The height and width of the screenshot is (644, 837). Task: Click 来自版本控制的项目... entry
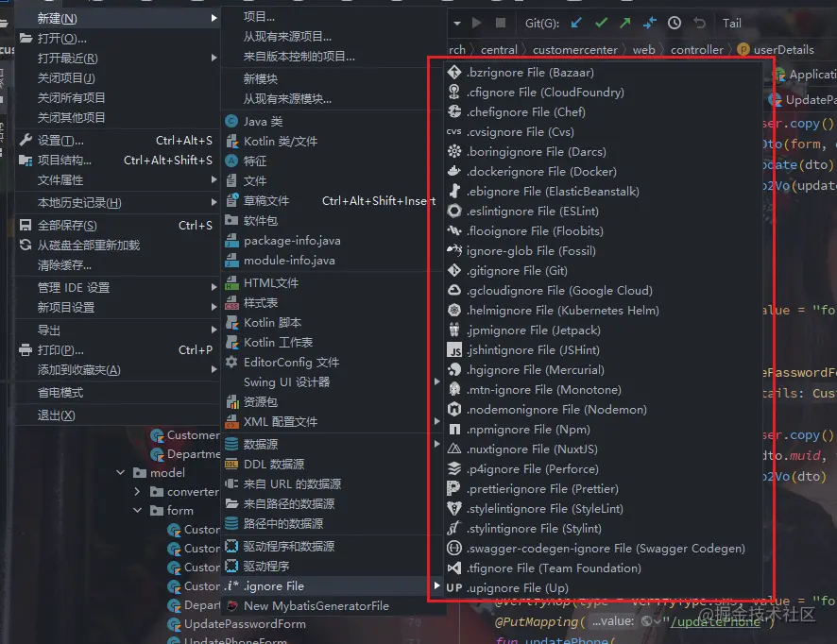(333, 57)
